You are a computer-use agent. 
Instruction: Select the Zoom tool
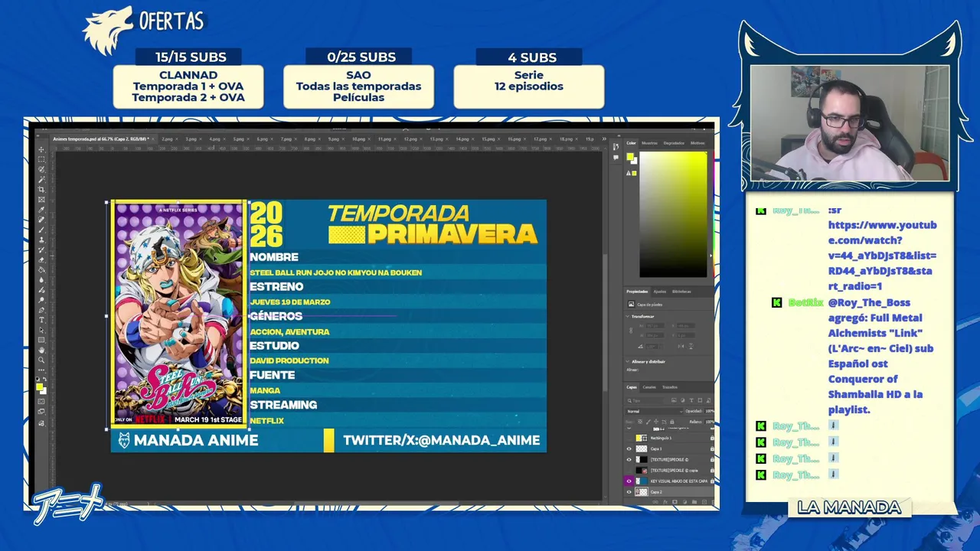tap(41, 360)
